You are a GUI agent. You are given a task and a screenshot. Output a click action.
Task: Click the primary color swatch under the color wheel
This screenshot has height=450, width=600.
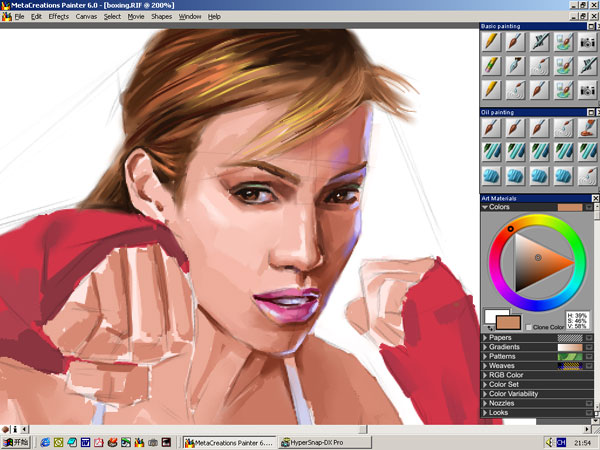tap(507, 321)
